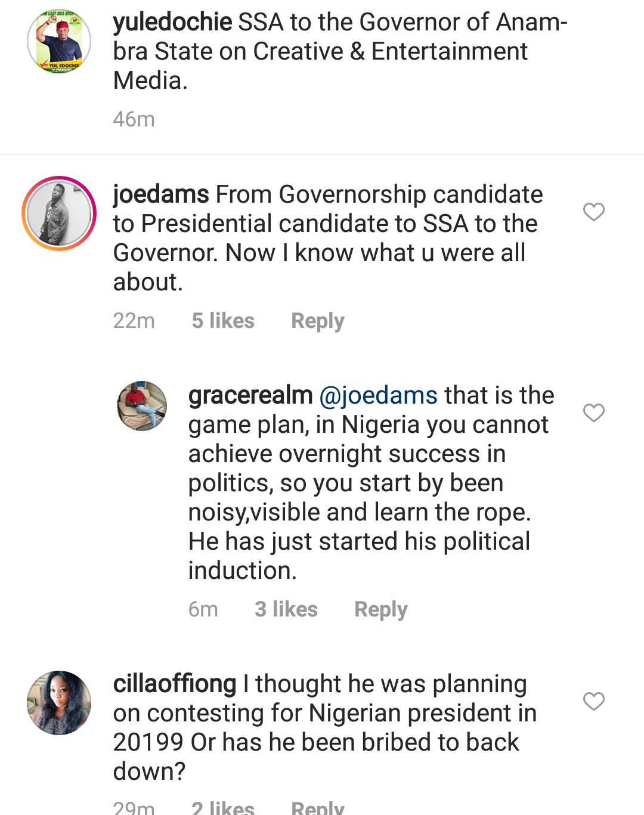Open cillaoffiong username link

(x=175, y=684)
